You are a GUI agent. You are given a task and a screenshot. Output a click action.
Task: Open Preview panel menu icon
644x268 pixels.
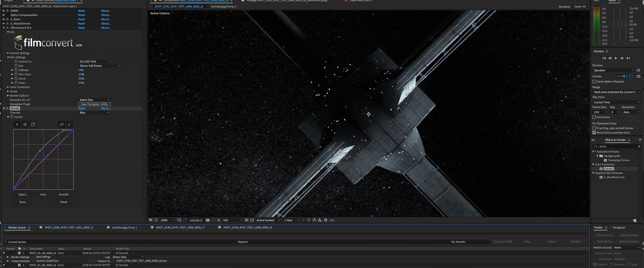pyautogui.click(x=607, y=51)
